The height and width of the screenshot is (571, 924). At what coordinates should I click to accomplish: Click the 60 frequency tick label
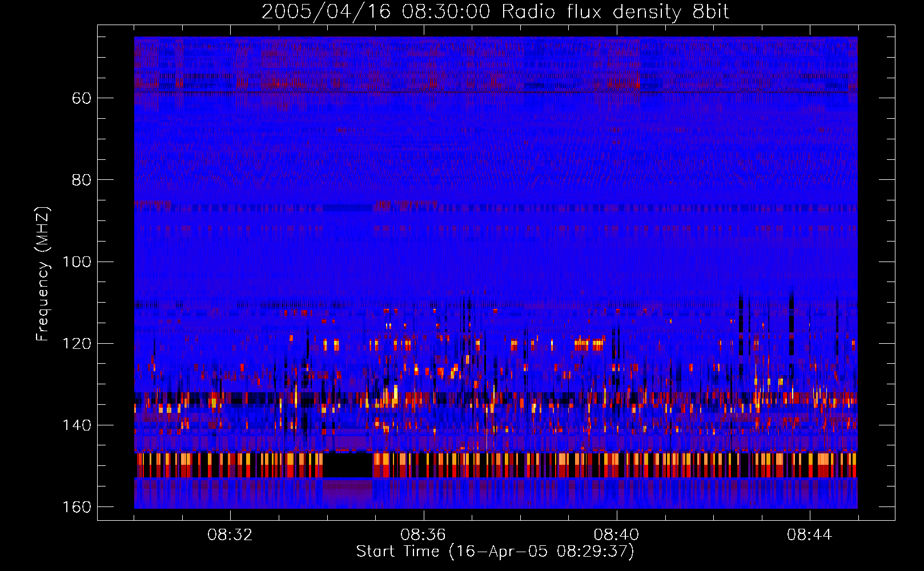click(x=82, y=98)
